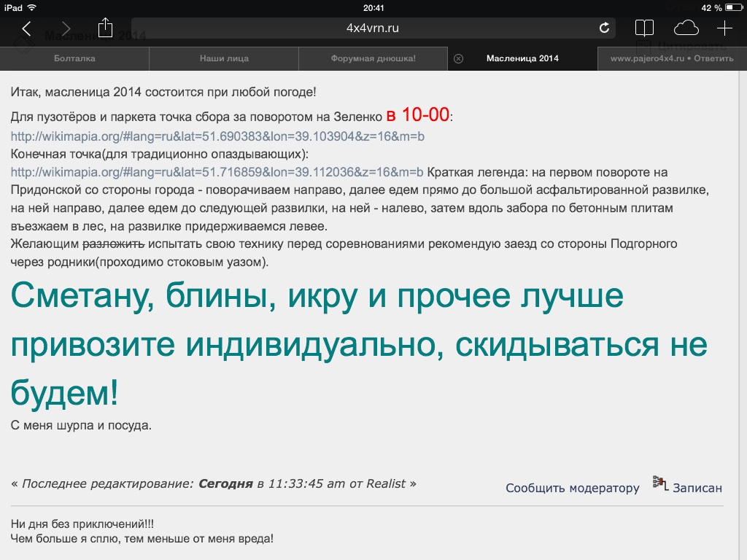The width and height of the screenshot is (747, 560).
Task: Open the Bookmarks book icon
Action: 644,28
